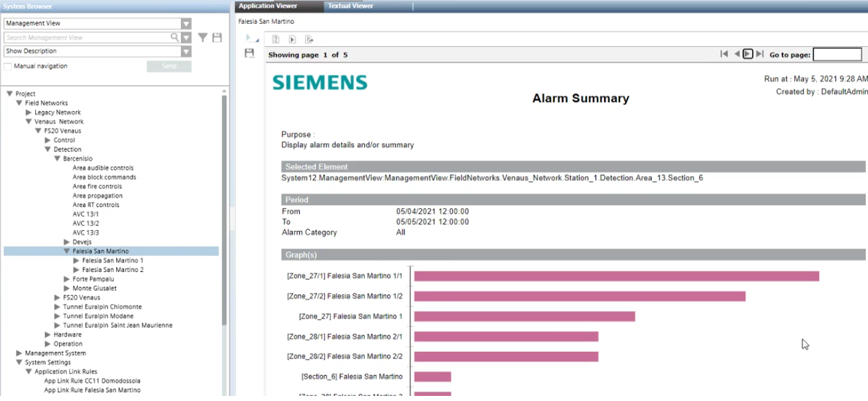Screen dimensions: 868x401
Task: Click the magnifier search icon in search box
Action: [x=174, y=38]
